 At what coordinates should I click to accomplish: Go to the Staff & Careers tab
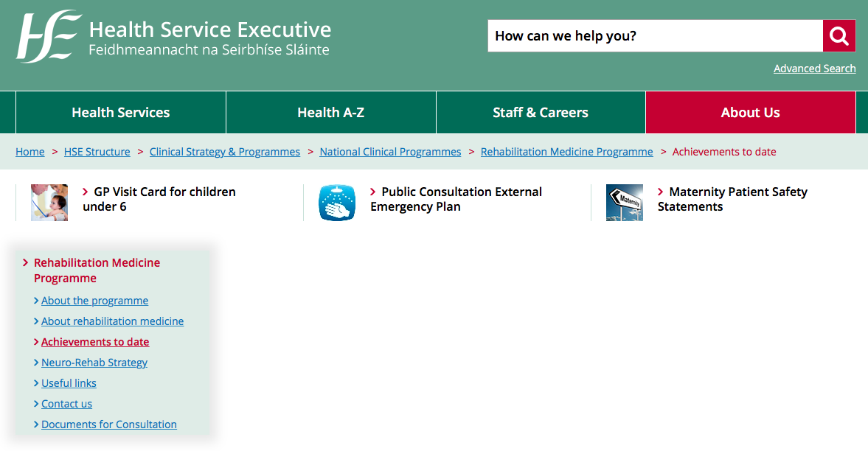[x=541, y=113]
